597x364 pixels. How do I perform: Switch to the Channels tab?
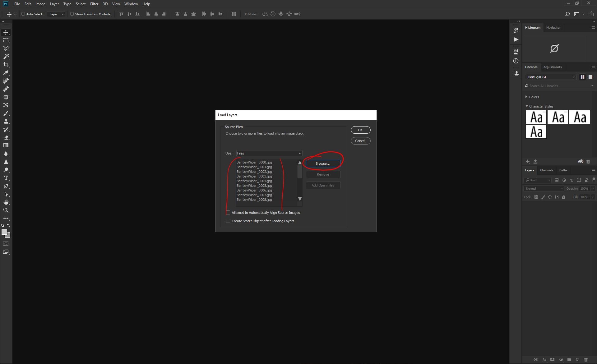click(x=546, y=170)
